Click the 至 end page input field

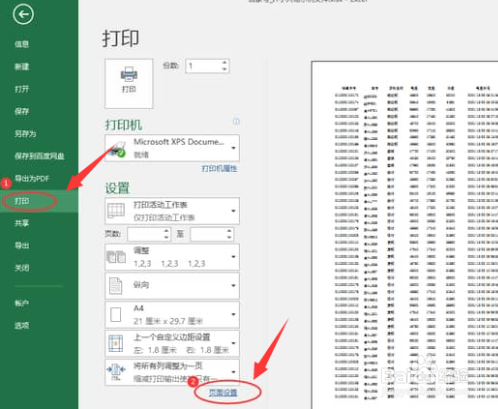[208, 234]
